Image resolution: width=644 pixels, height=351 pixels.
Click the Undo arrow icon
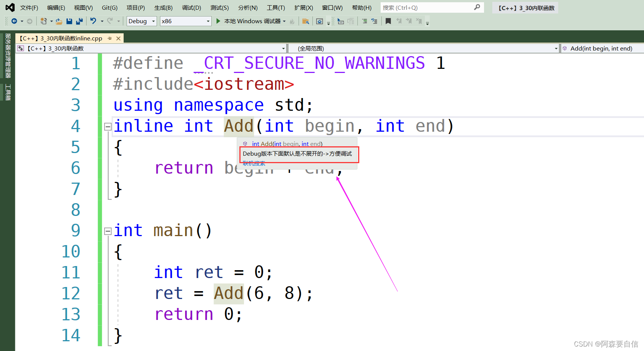(93, 21)
